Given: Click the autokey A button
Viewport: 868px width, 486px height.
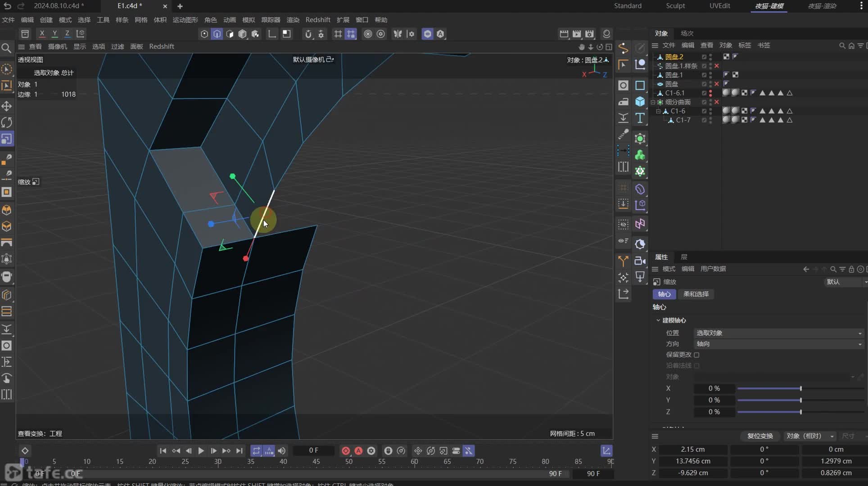Looking at the screenshot, I should tap(358, 450).
